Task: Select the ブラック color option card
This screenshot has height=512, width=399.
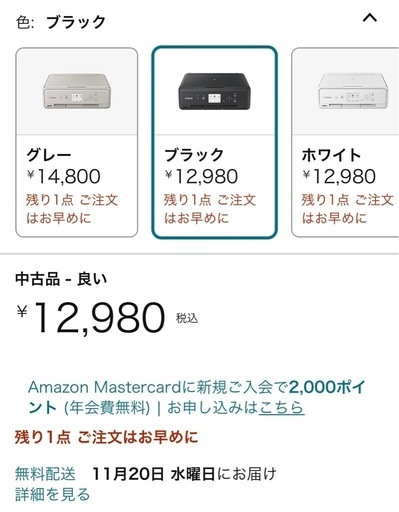Action: pyautogui.click(x=214, y=142)
